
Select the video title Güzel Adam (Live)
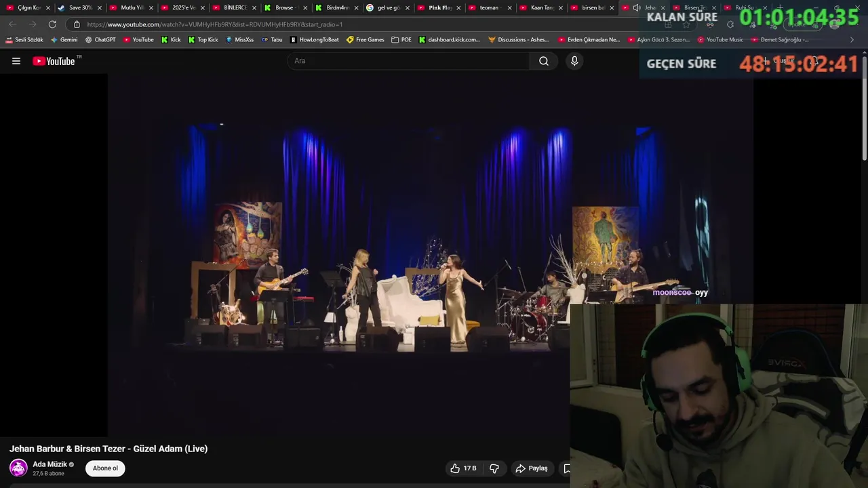[108, 449]
